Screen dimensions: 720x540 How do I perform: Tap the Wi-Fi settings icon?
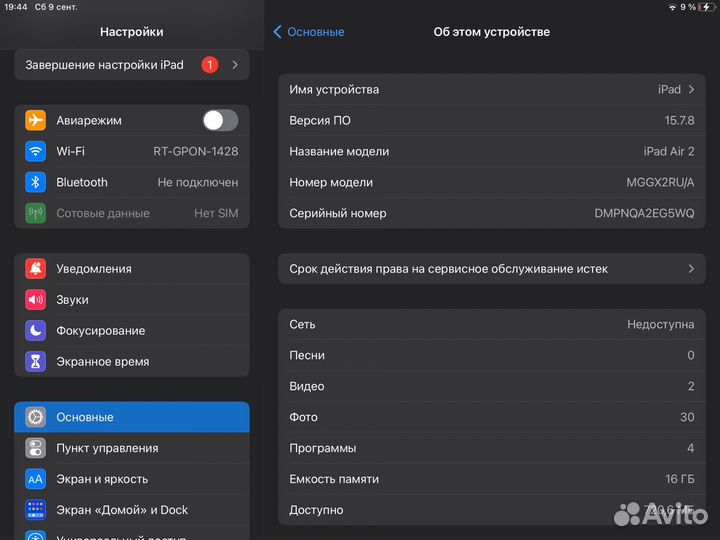pos(35,151)
